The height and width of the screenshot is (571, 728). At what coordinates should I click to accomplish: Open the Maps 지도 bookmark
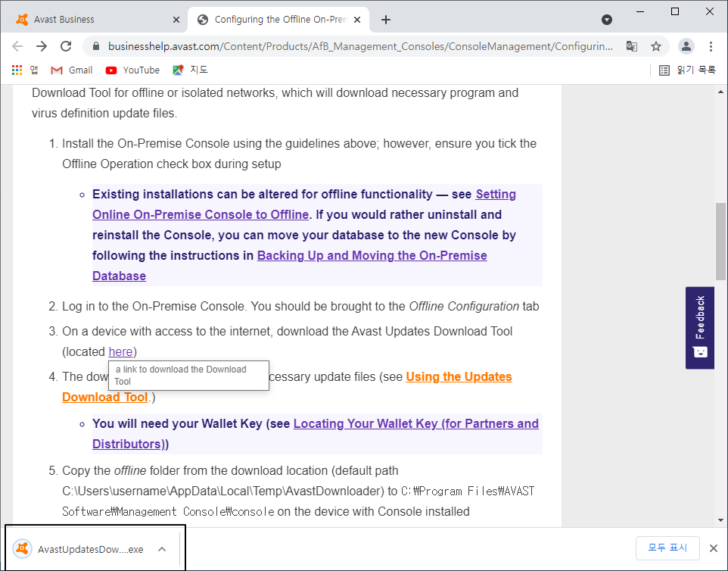point(191,70)
